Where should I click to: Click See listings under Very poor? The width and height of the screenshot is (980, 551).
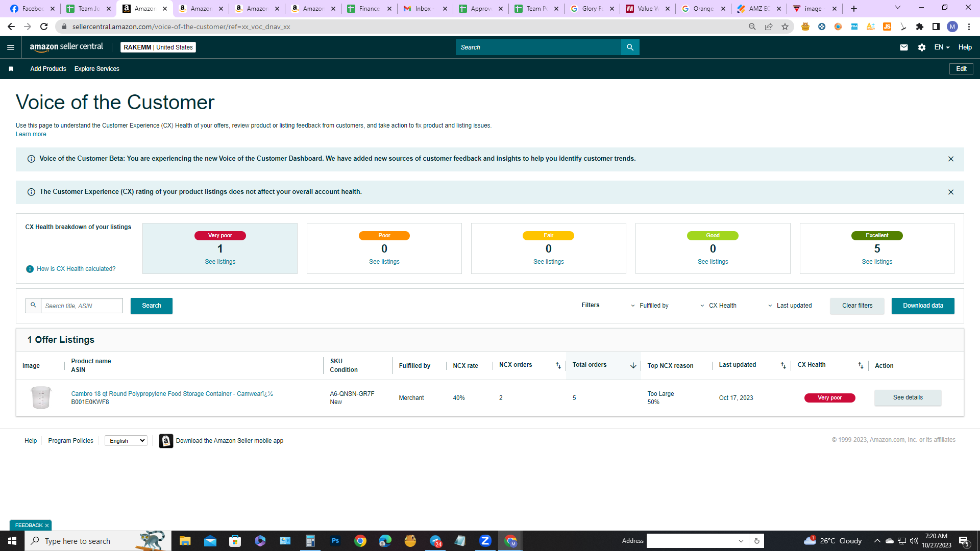point(220,262)
